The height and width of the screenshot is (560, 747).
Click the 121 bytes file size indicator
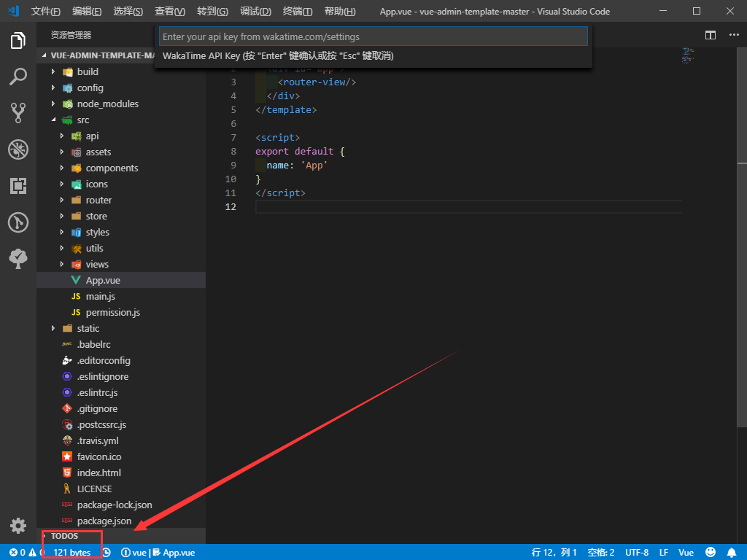pos(72,553)
